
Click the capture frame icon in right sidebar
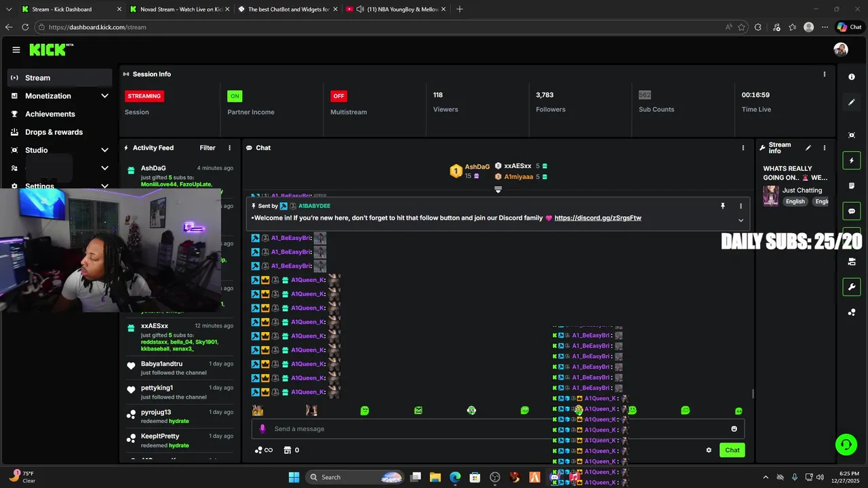coord(852,135)
